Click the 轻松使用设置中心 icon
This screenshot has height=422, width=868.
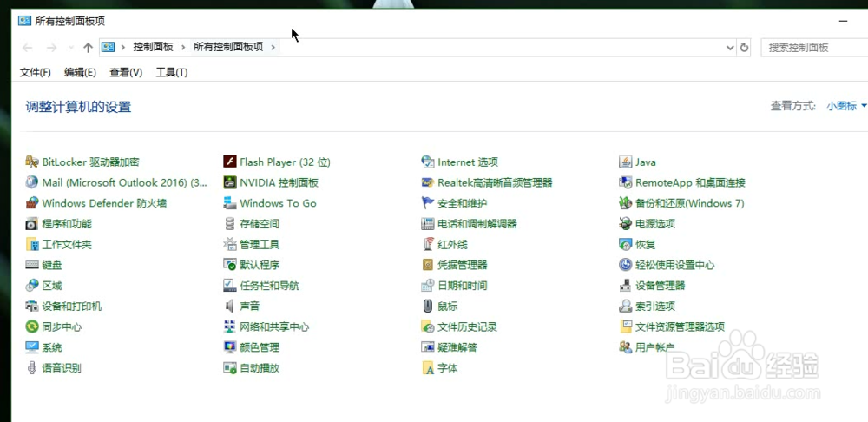[x=626, y=265]
